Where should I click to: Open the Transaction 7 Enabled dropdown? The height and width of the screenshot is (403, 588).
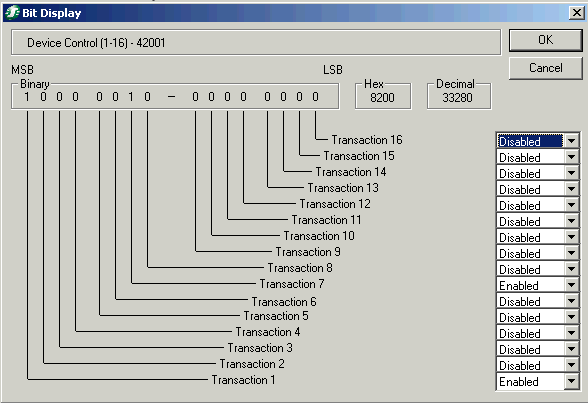tap(572, 286)
